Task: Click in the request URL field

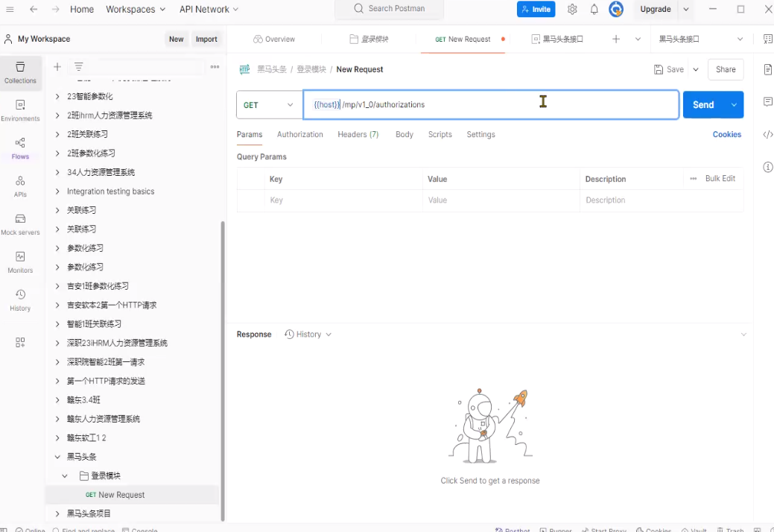Action: 491,104
